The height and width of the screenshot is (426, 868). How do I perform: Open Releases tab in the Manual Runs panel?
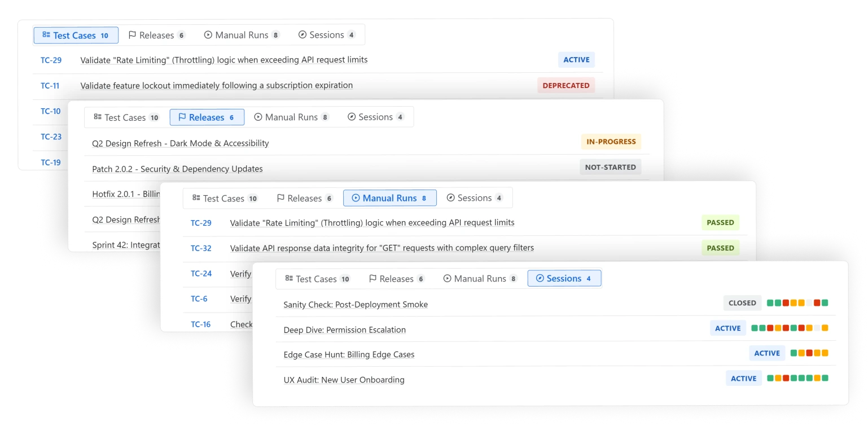click(x=304, y=198)
